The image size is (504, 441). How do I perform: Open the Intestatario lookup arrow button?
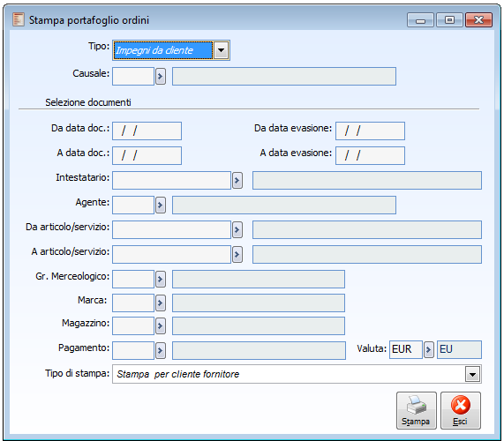[237, 181]
